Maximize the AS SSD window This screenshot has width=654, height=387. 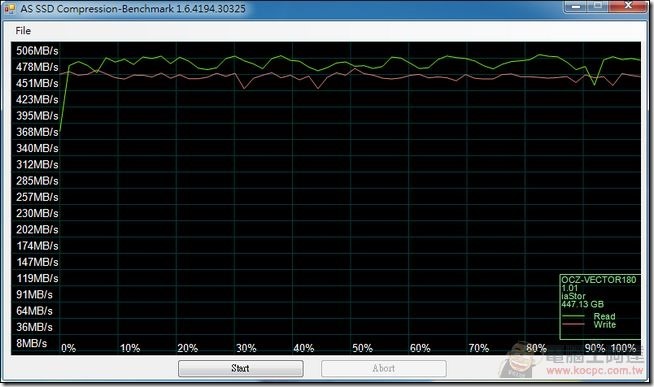[x=598, y=6]
